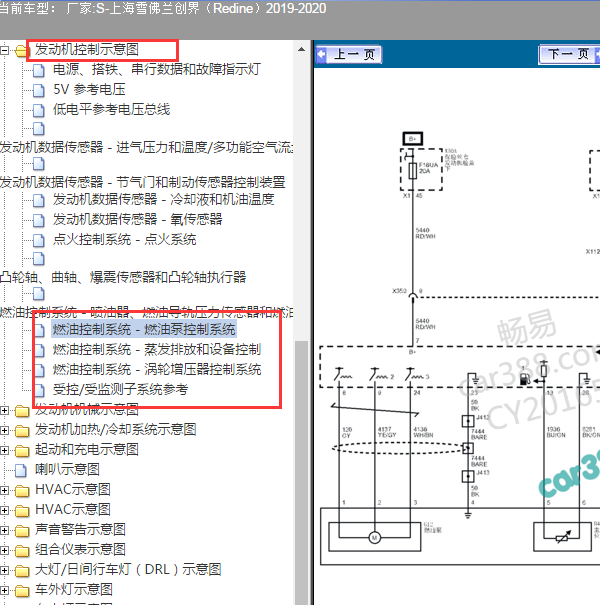
Task: Click folder icon of first HVAC示意图
Action: (22, 490)
